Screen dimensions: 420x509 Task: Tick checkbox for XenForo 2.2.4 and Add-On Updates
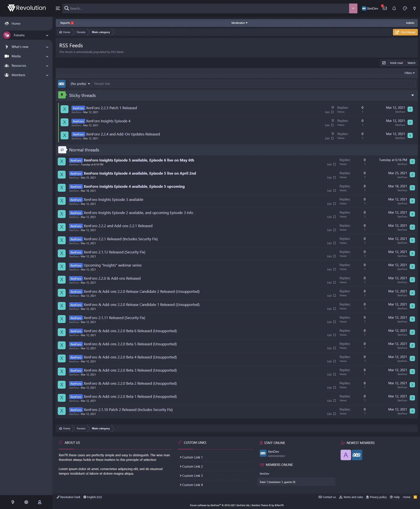[332, 138]
